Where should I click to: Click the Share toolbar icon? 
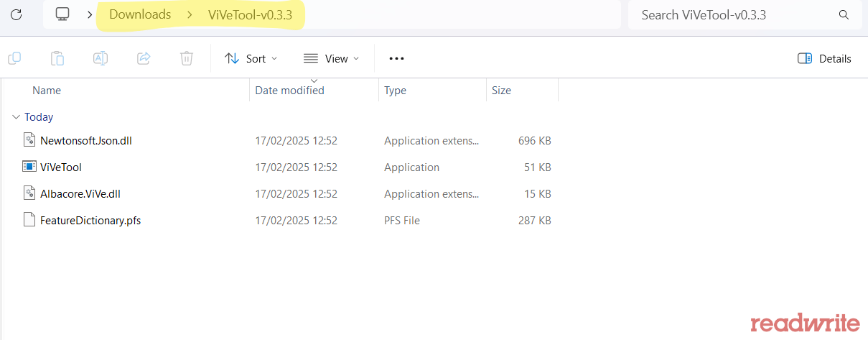pyautogui.click(x=144, y=58)
